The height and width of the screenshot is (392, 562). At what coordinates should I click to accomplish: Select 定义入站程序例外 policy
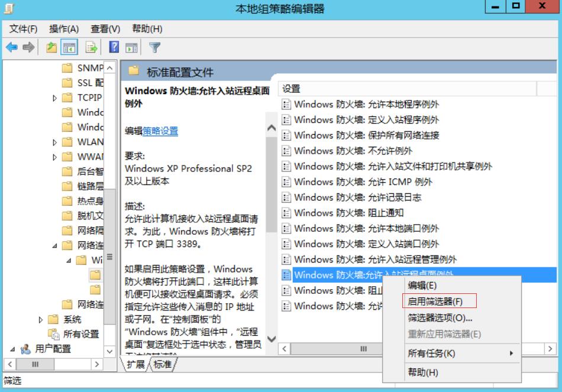tap(360, 119)
